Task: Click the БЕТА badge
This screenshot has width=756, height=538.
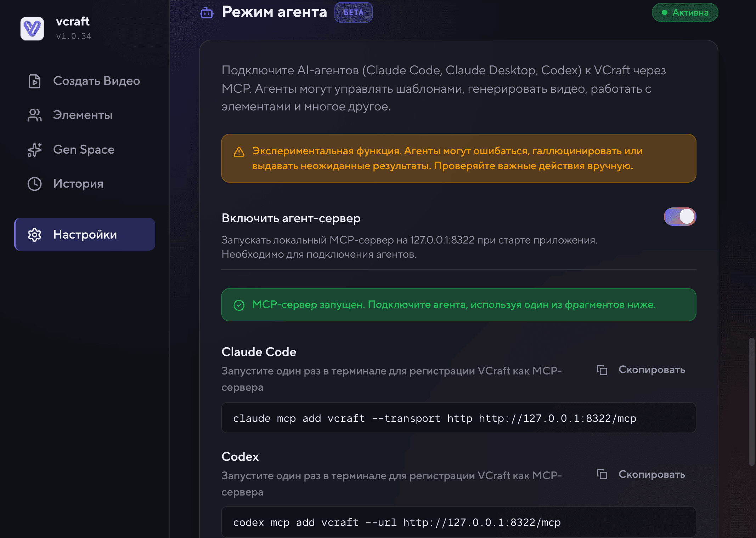Action: (x=354, y=12)
